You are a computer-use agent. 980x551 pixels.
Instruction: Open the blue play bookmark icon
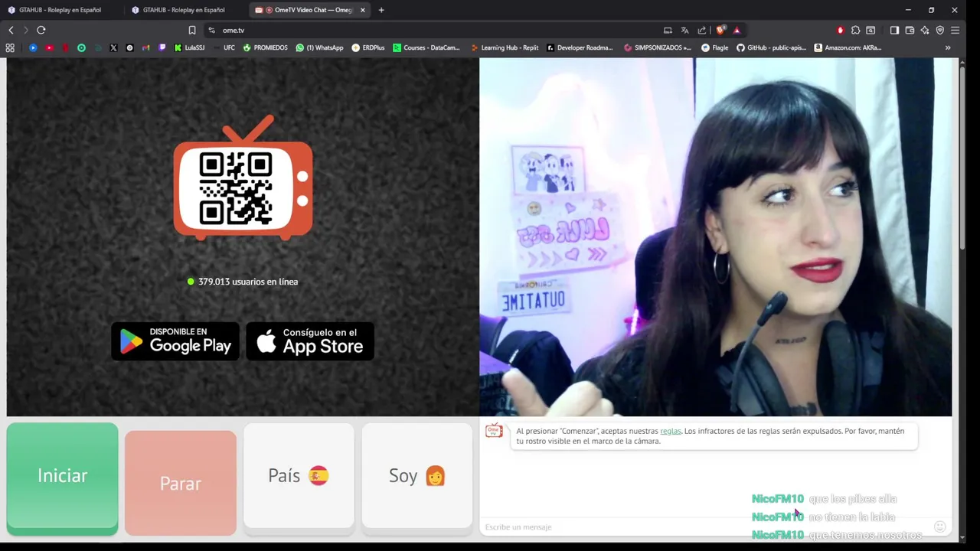point(33,47)
